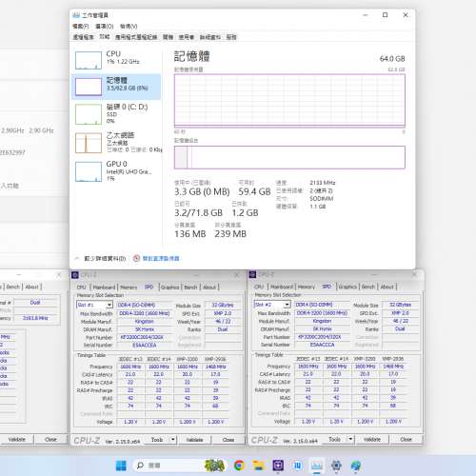Select the CPU usage graph in the sidebar
Viewport: 476px width, 476px height.
[x=89, y=60]
